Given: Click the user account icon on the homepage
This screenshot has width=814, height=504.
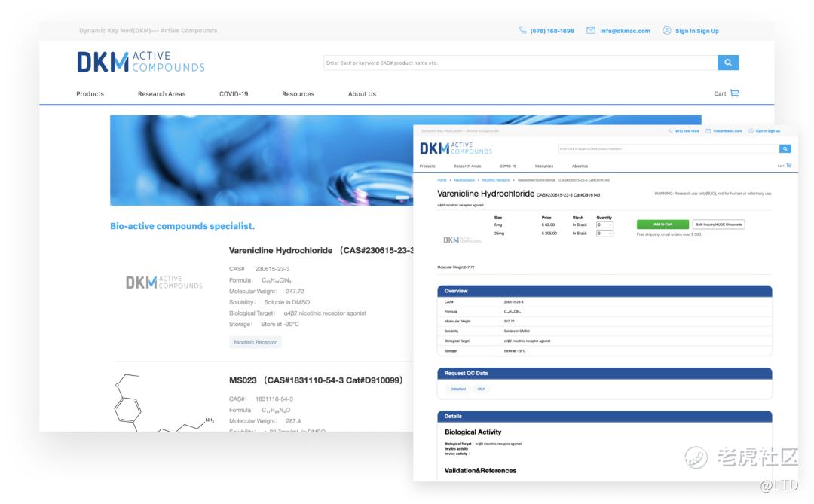Looking at the screenshot, I should [x=666, y=31].
